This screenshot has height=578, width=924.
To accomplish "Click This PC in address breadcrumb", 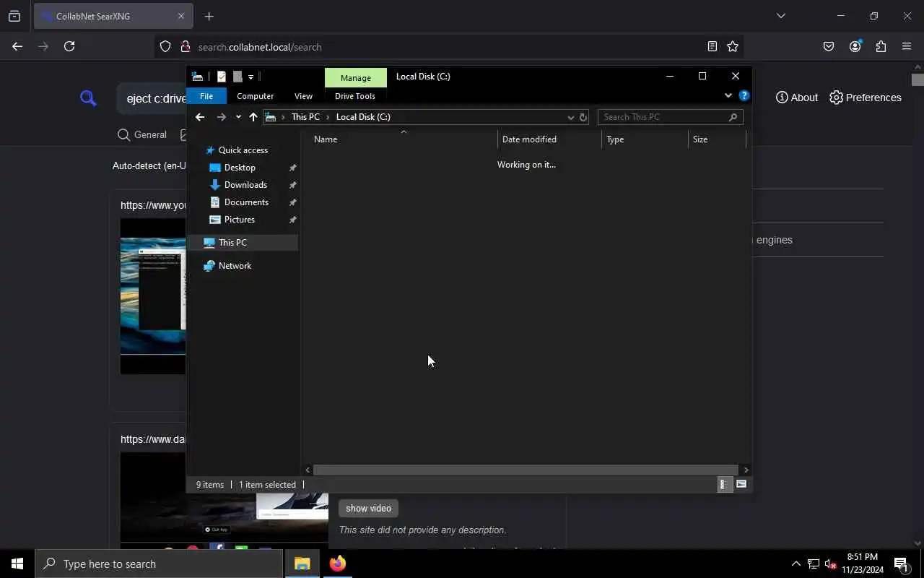I will tap(305, 117).
